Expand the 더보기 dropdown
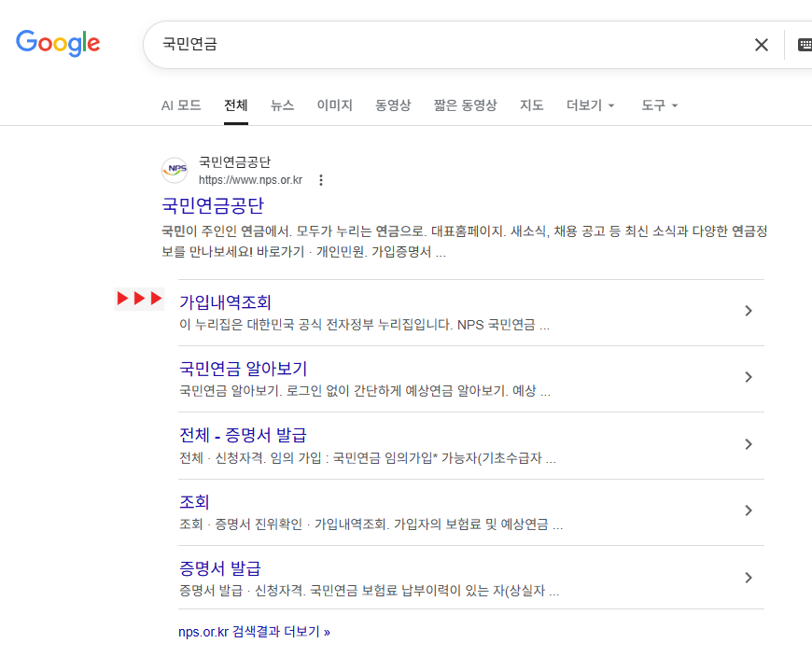Viewport: 812px width, 657px height. tap(591, 105)
